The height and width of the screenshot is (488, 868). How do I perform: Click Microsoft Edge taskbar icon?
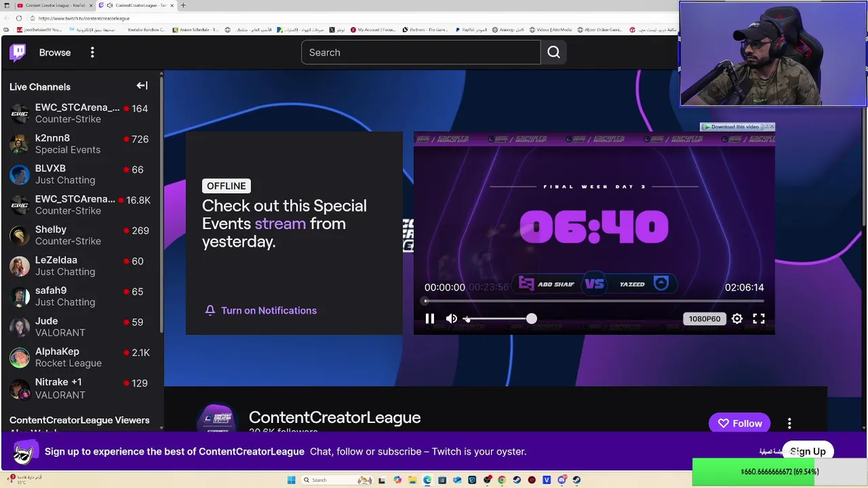(x=427, y=480)
